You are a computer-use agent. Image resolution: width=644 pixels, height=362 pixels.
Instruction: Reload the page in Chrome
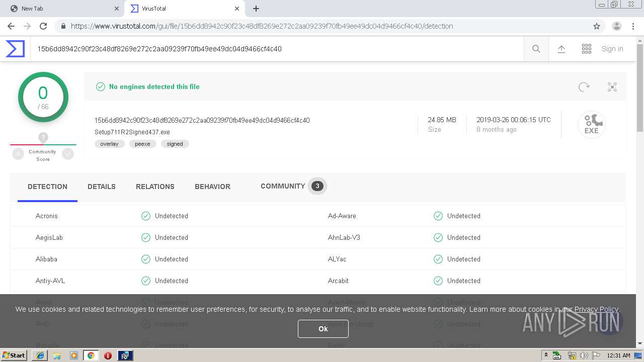coord(43,26)
